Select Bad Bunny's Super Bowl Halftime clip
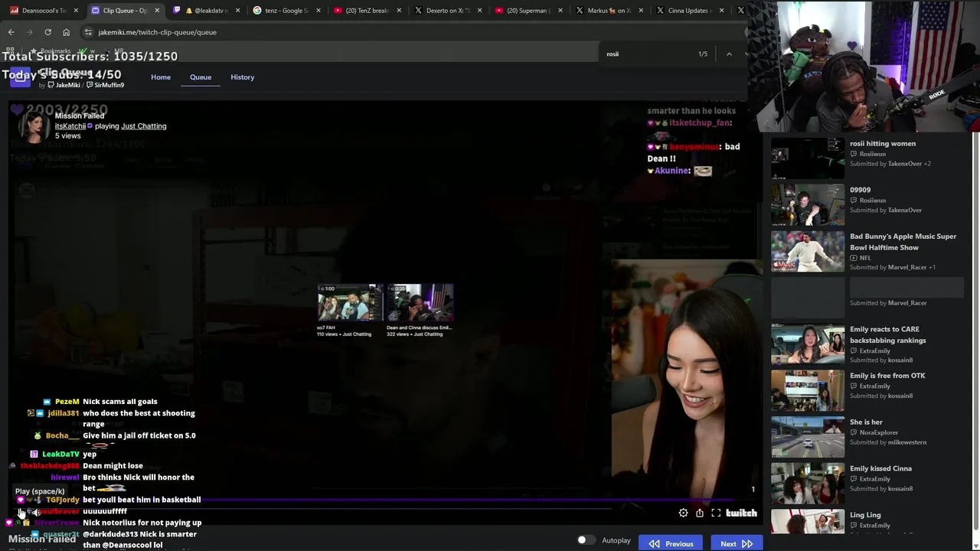 (x=869, y=251)
